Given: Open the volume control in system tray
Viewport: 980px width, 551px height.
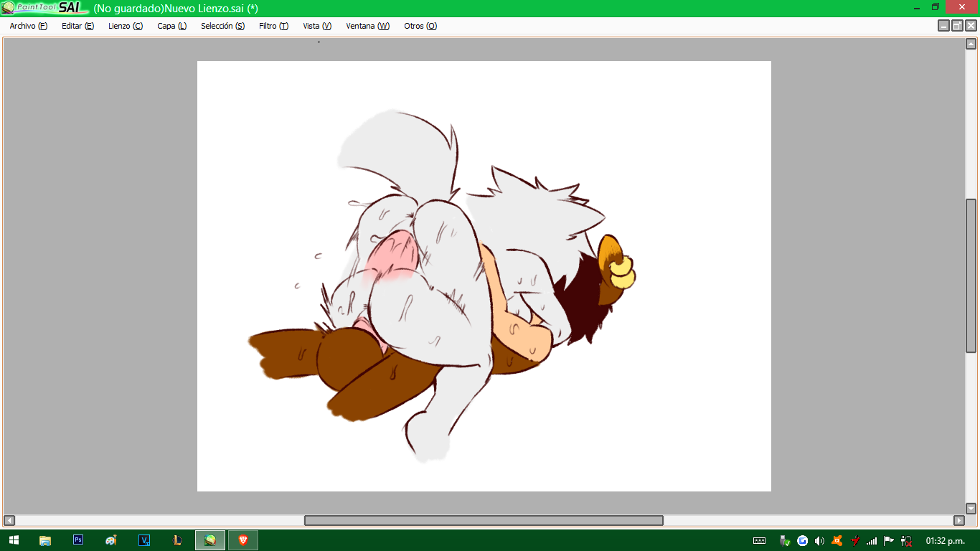Looking at the screenshot, I should pos(820,540).
